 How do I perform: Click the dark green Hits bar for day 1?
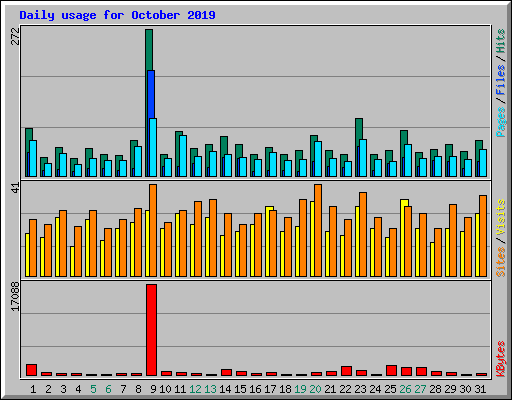pos(29,134)
